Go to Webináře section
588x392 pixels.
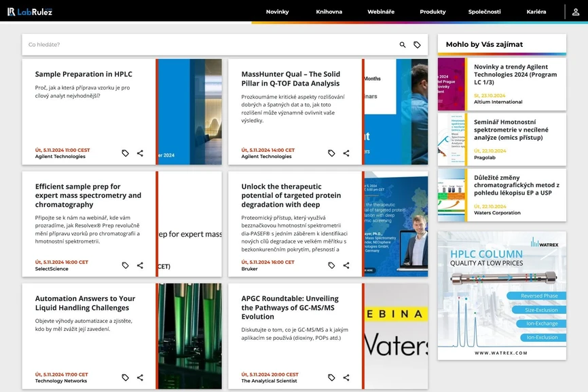coord(381,12)
